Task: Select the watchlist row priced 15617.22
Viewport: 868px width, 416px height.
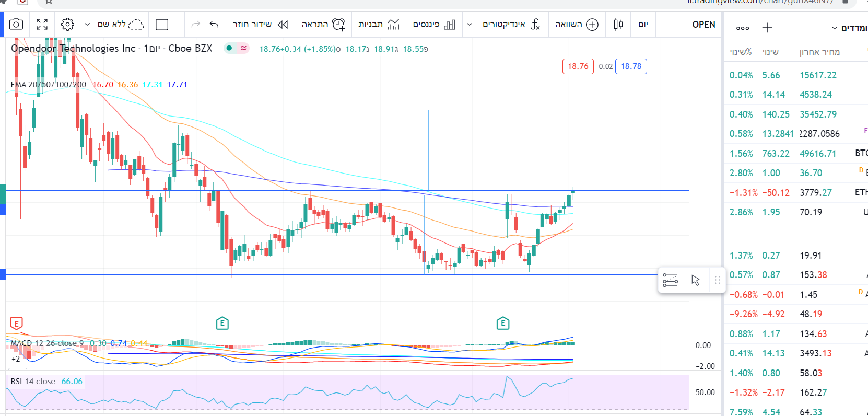Action: click(796, 75)
